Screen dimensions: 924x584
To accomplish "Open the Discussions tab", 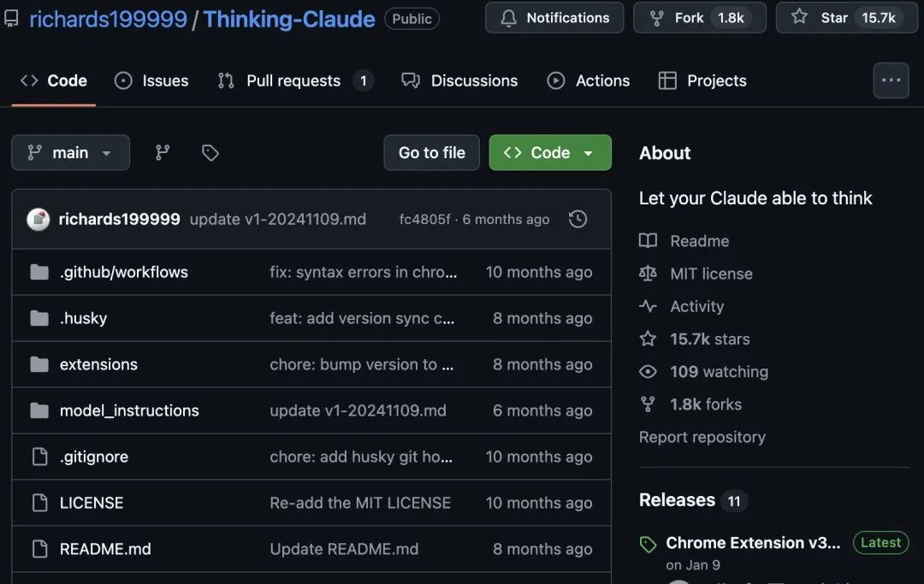I will (459, 80).
